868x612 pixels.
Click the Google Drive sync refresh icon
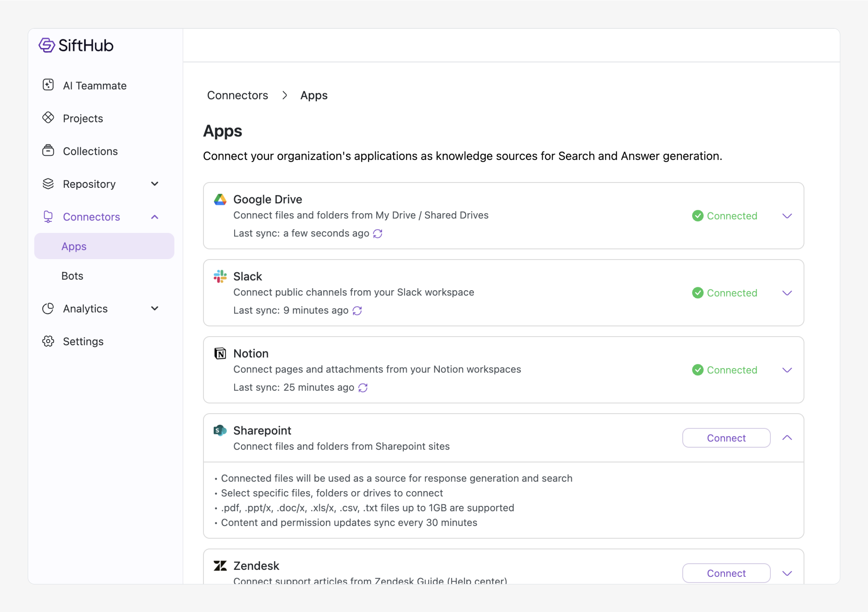point(378,234)
